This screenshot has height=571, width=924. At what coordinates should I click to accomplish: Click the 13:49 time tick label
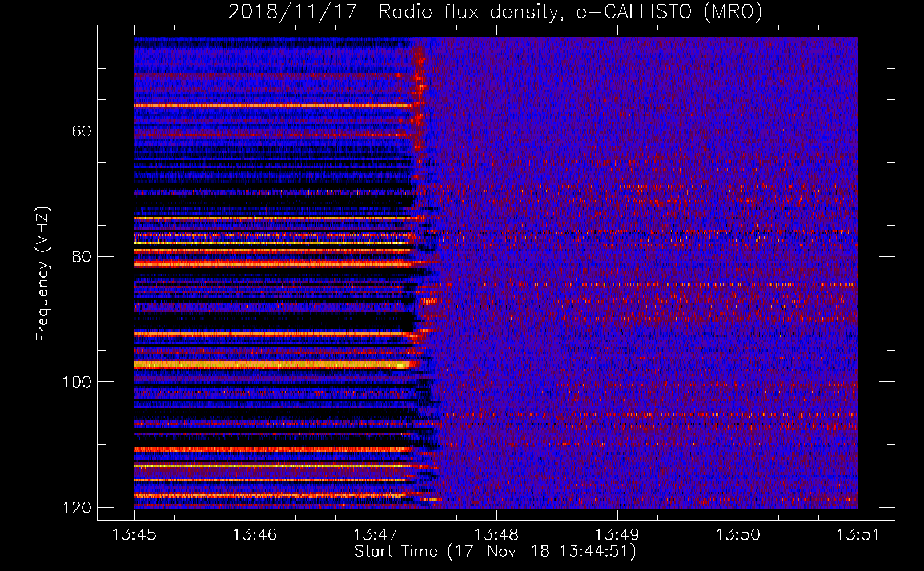click(617, 534)
